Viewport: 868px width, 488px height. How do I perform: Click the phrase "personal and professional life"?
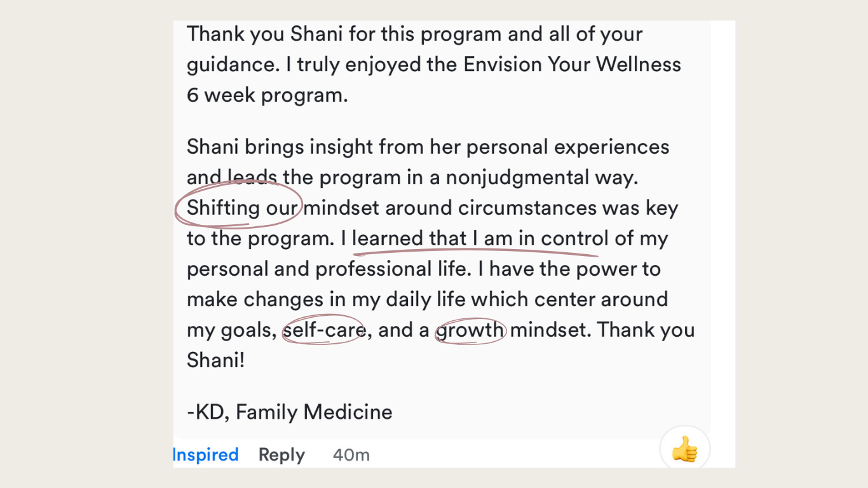(329, 269)
